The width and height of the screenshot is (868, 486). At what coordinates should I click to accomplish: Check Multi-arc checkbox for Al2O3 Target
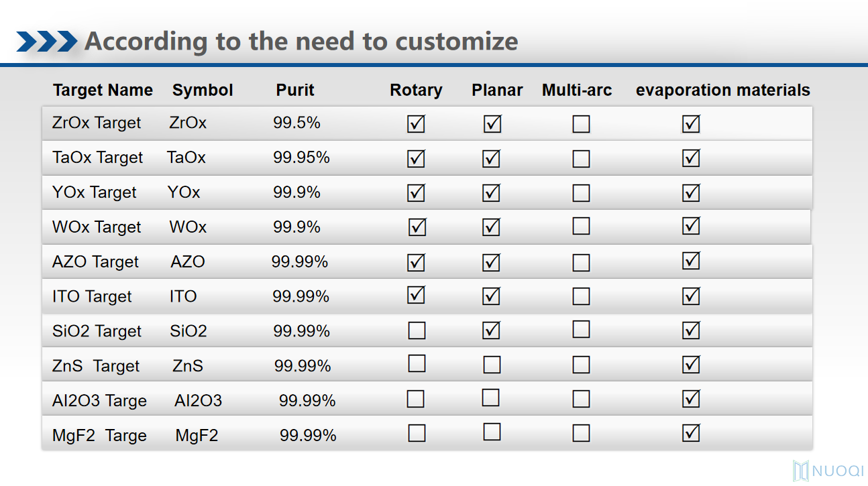pos(581,399)
